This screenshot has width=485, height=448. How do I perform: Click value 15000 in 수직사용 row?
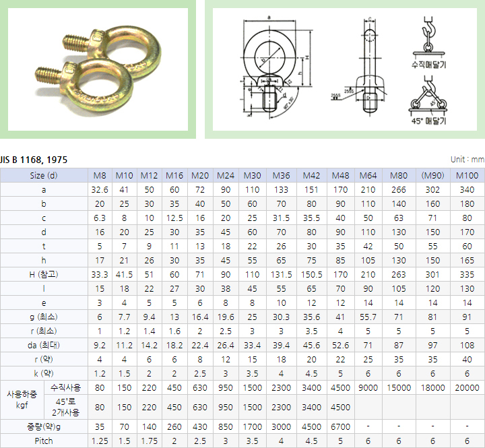tap(399, 387)
